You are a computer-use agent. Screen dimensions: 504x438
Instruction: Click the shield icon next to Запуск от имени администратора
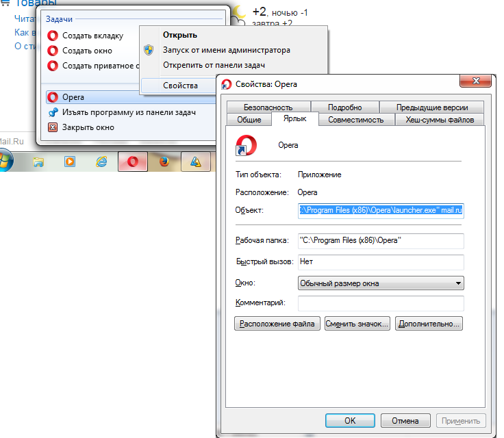click(149, 50)
